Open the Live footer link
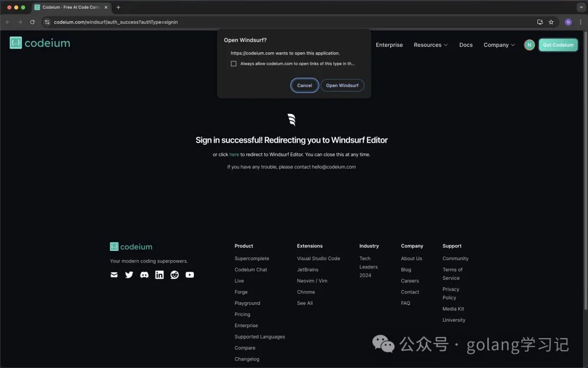The image size is (588, 368). (239, 281)
